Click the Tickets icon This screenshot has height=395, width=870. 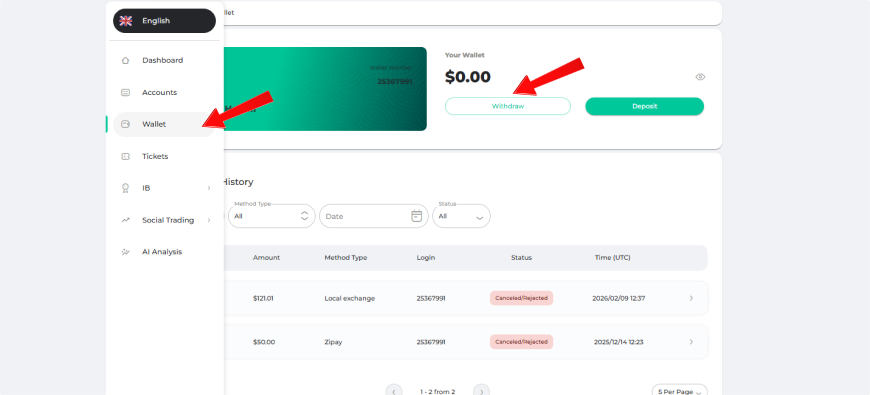(125, 156)
